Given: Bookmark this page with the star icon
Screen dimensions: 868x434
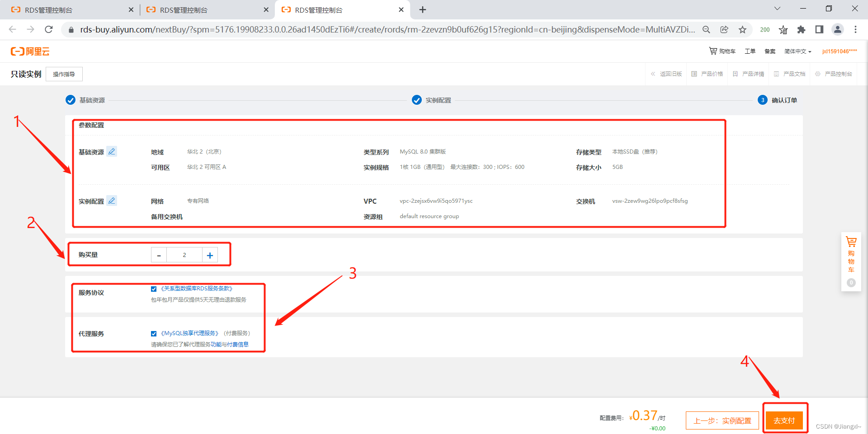Looking at the screenshot, I should click(x=742, y=29).
